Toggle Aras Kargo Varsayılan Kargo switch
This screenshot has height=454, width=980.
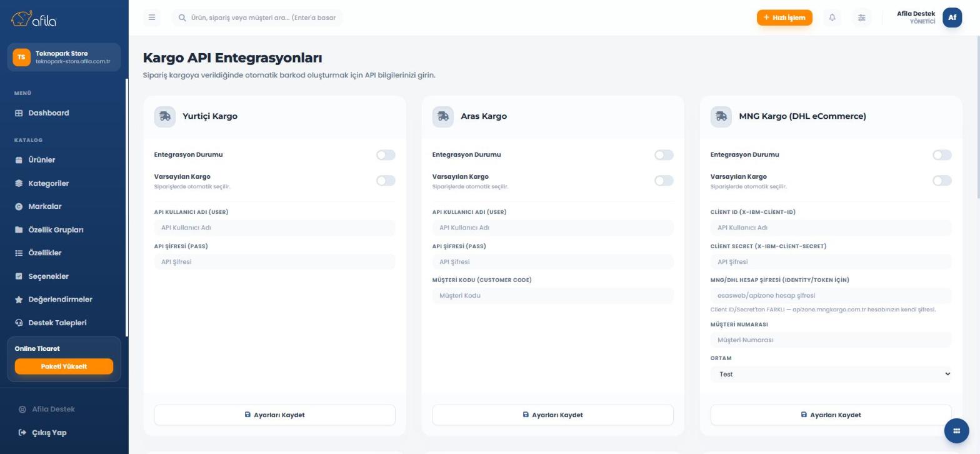664,181
